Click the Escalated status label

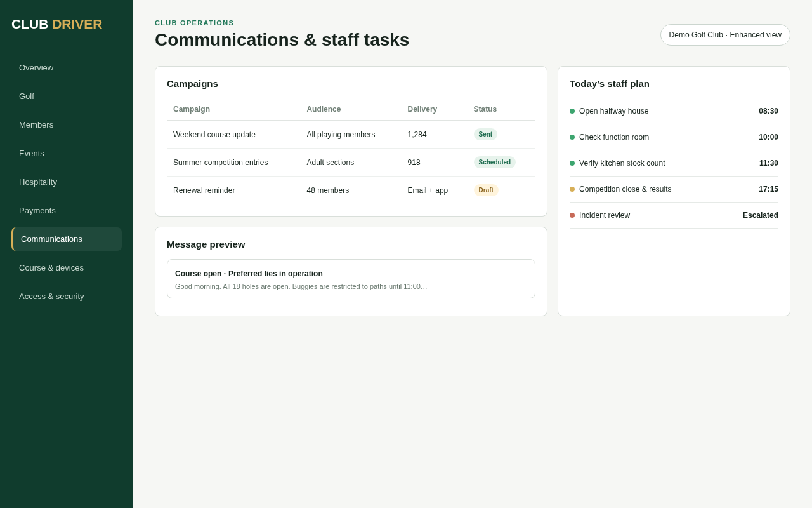761,215
